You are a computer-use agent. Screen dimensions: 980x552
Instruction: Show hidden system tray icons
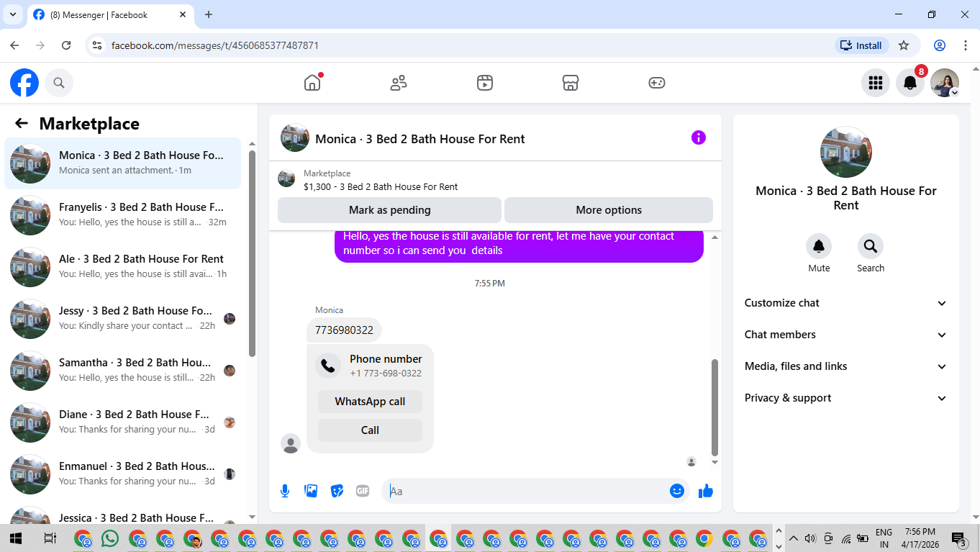pos(793,538)
